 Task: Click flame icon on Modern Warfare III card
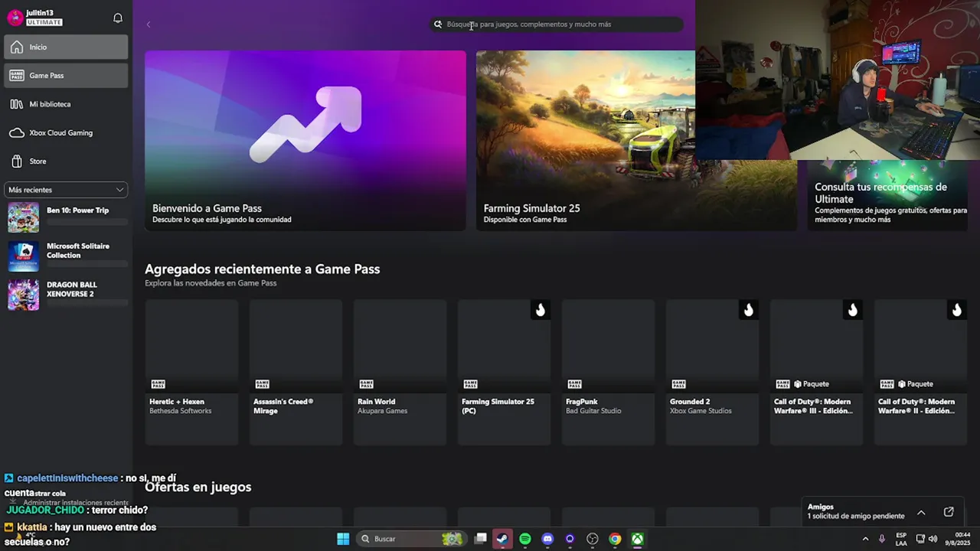click(x=853, y=309)
